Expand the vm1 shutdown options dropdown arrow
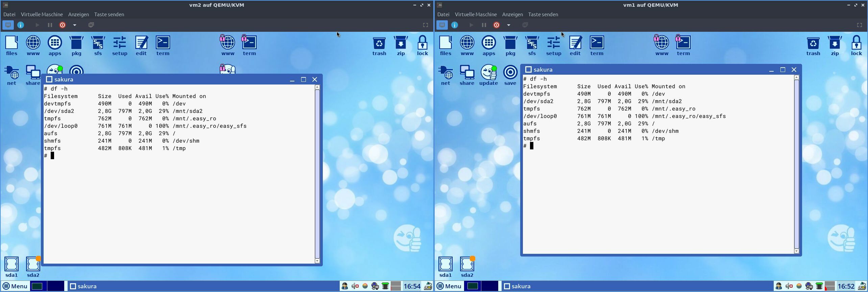 509,25
